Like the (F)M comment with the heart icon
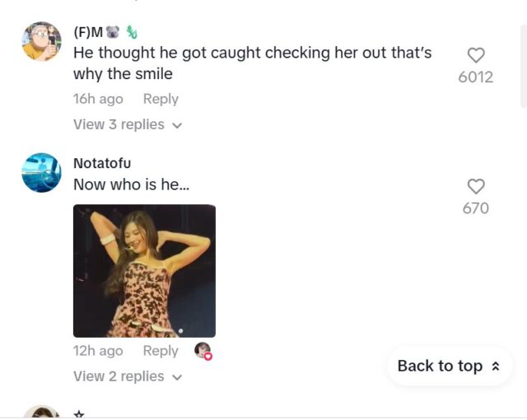This screenshot has height=420, width=527. [x=476, y=55]
